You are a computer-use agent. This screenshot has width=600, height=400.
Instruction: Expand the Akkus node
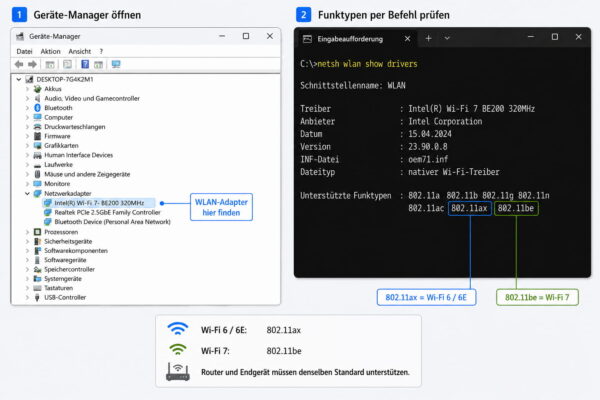click(x=27, y=89)
